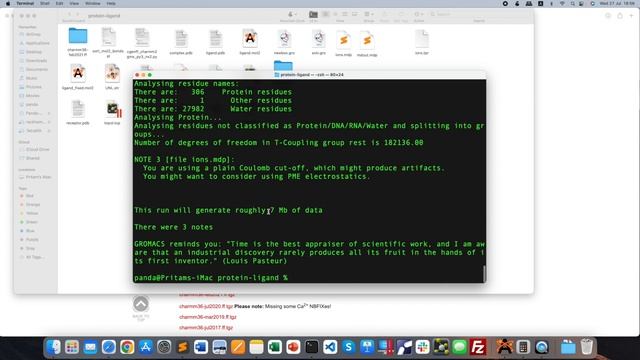Open Skype from the Dock

[x=349, y=347]
